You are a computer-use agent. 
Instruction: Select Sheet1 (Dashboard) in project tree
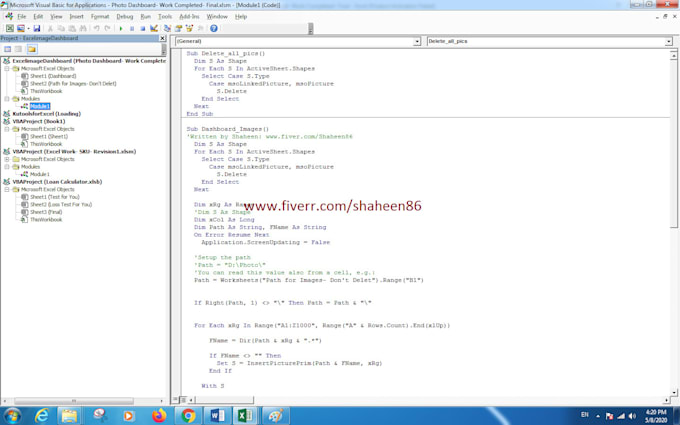click(53, 76)
